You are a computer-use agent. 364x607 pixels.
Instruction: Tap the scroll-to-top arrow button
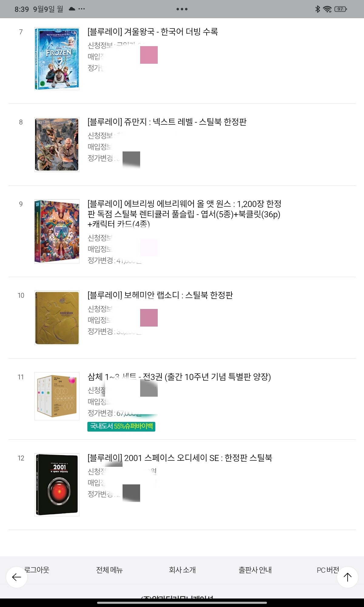[347, 577]
